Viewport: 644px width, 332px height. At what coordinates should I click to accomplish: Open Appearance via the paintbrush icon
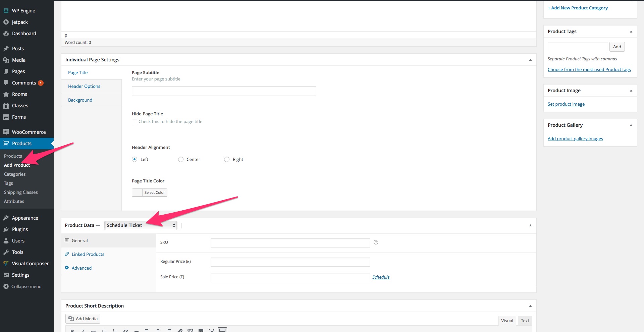click(x=6, y=218)
